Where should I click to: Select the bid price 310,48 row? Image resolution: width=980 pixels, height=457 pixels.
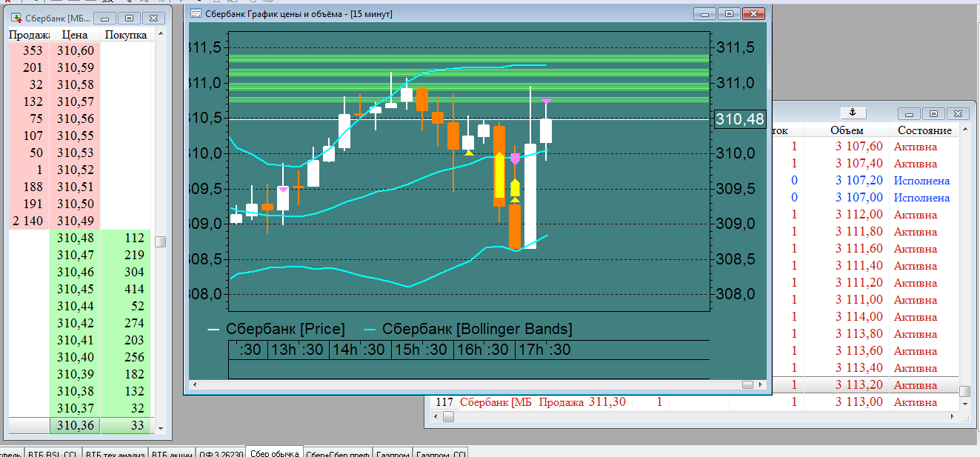coord(79,238)
